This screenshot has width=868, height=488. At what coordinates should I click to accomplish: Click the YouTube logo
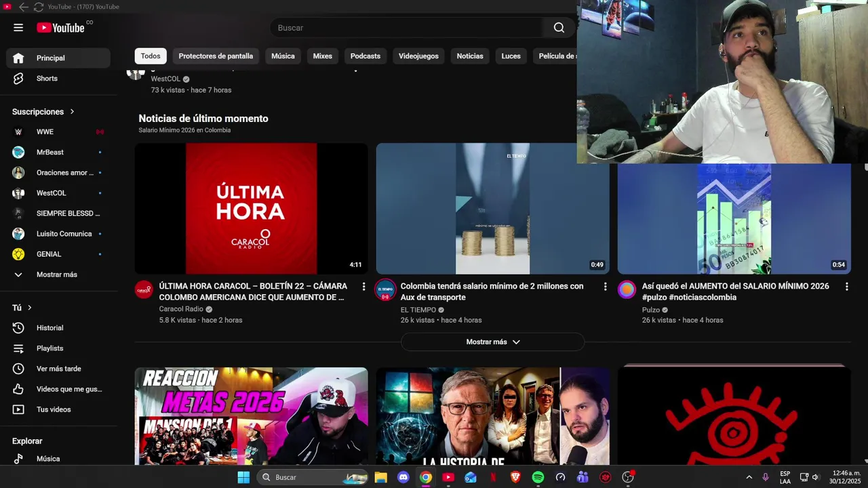[61, 28]
